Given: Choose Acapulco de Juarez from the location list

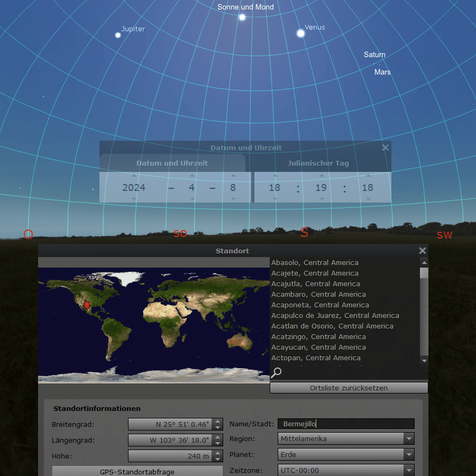Looking at the screenshot, I should click(x=335, y=316).
